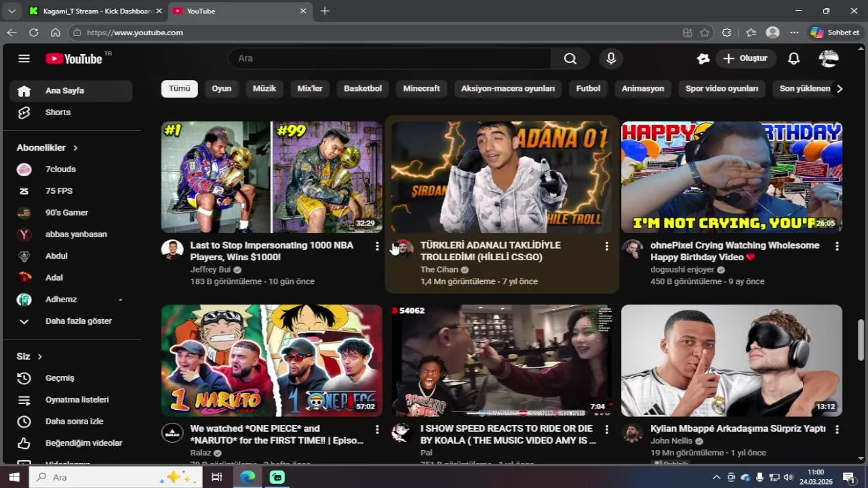868x488 pixels.
Task: Go to Ana Sayfa home
Action: click(71, 90)
